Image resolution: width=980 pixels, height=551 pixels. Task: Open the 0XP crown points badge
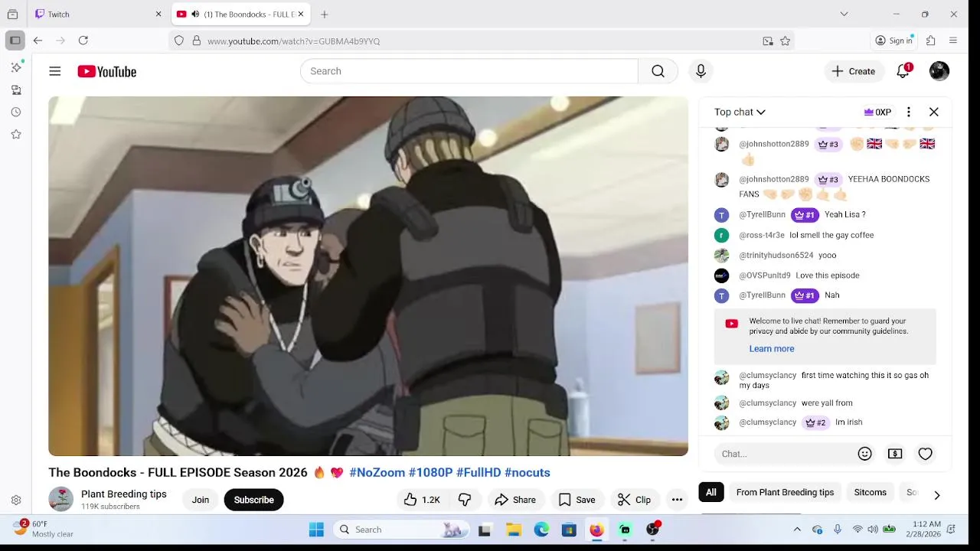pyautogui.click(x=877, y=112)
